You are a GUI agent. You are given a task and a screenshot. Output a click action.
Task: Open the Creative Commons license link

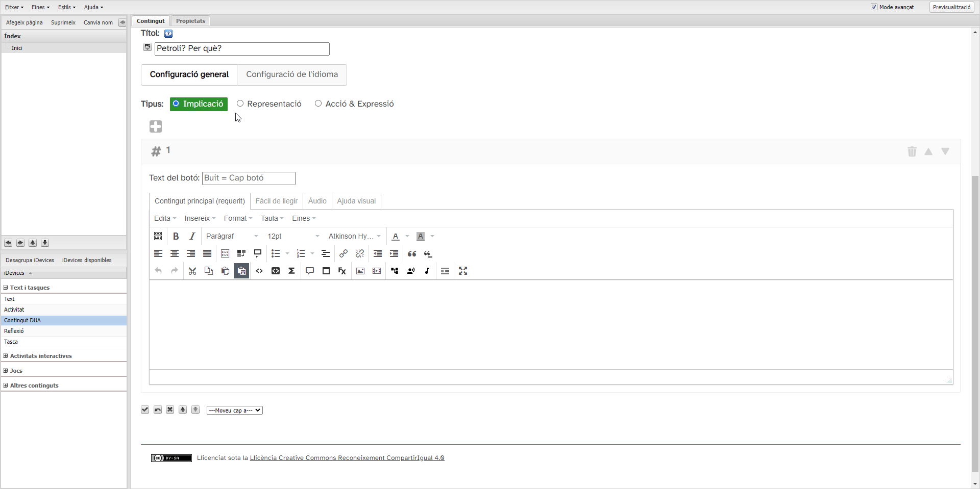[347, 458]
